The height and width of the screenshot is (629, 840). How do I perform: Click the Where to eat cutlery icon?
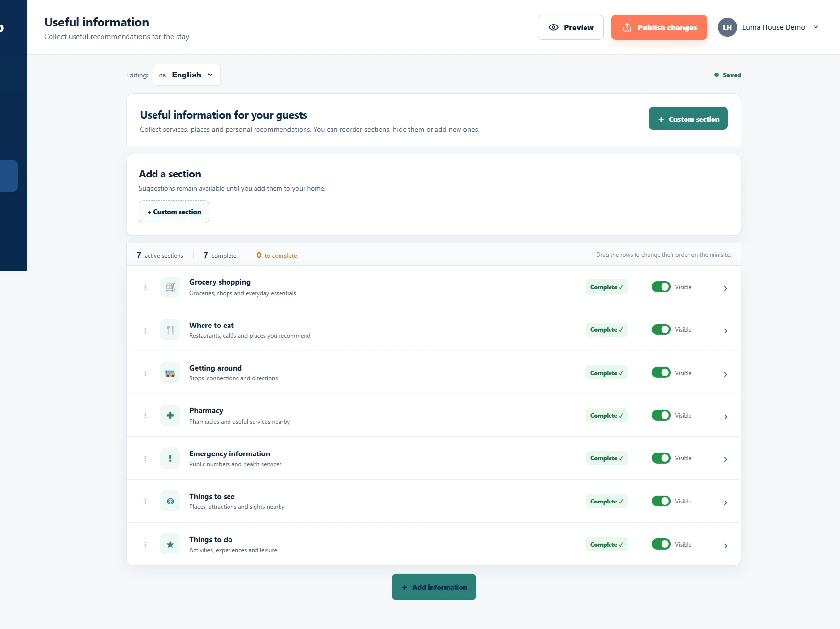pos(170,330)
